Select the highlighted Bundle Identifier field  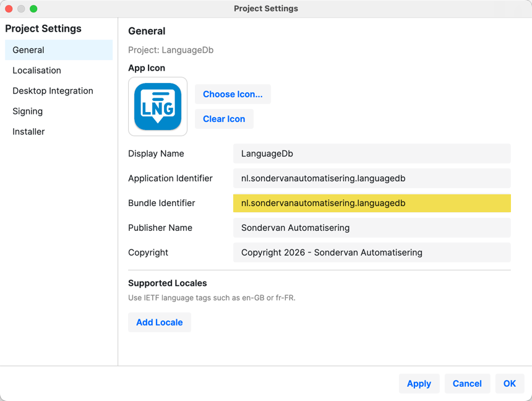pyautogui.click(x=372, y=203)
